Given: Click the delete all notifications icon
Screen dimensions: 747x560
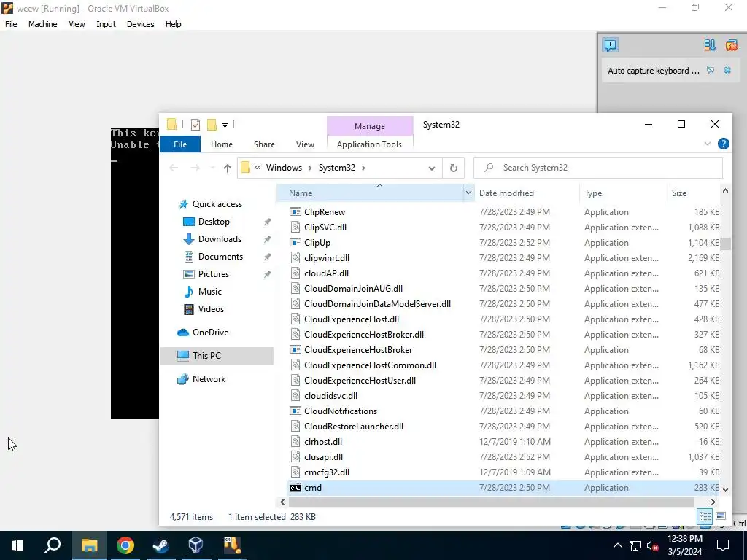Looking at the screenshot, I should coord(731,44).
